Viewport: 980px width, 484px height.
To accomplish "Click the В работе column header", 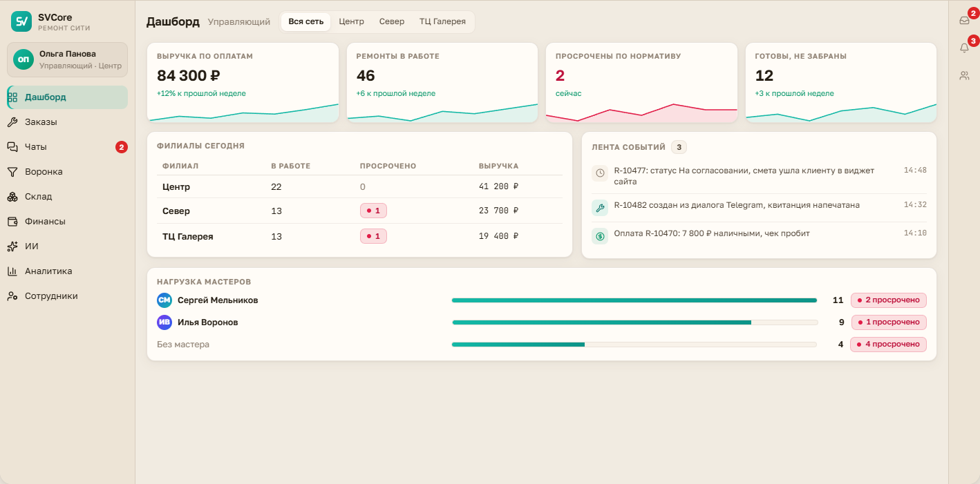I will coord(290,166).
